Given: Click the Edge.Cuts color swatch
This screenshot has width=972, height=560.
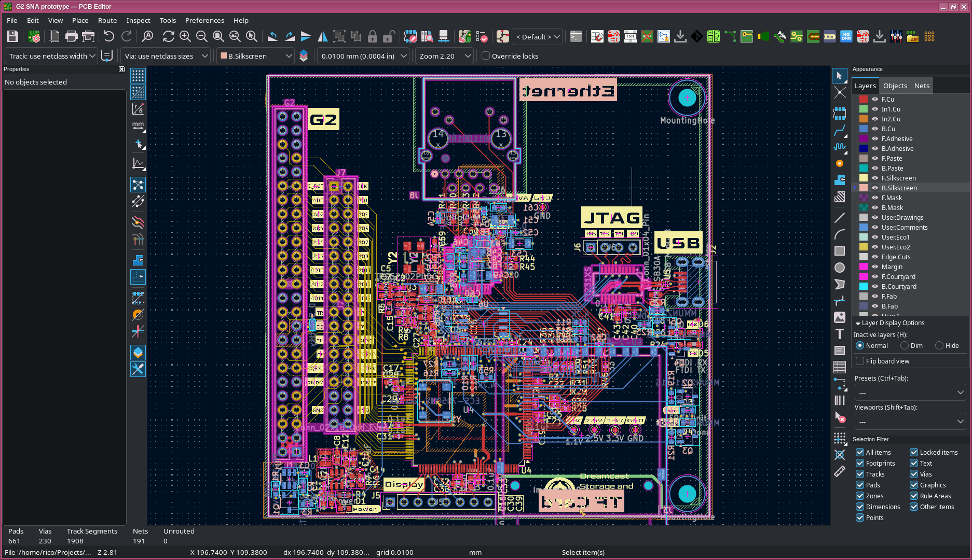Looking at the screenshot, I should 863,257.
